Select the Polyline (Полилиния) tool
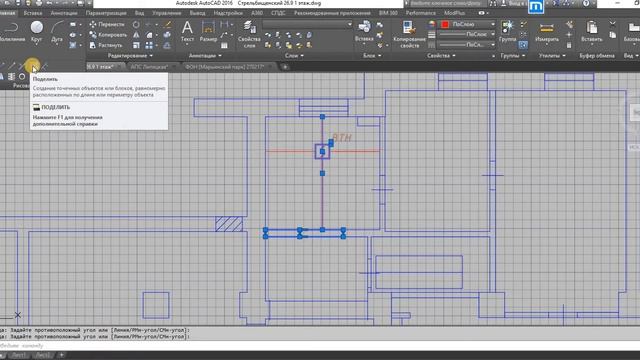The image size is (640, 360). [x=11, y=32]
